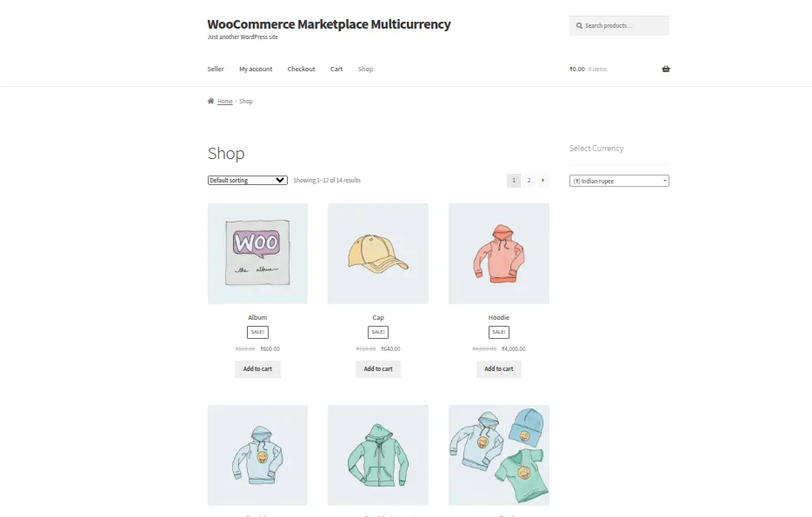Open the Checkout page from menu

click(x=301, y=69)
